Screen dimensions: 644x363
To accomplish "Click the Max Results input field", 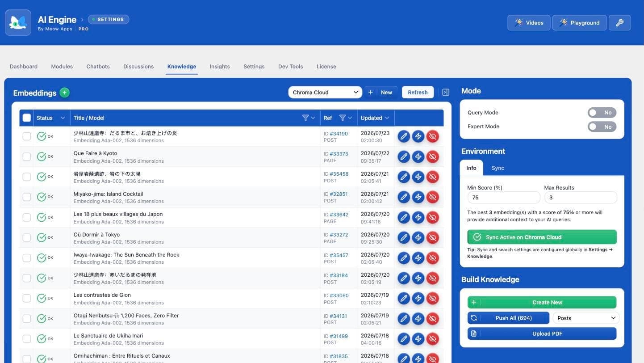I will coord(581,197).
